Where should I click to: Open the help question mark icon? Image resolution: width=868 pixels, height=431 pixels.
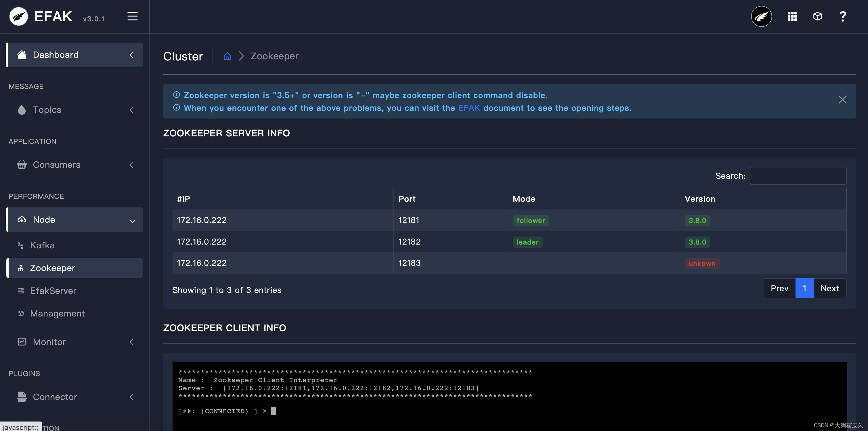click(x=843, y=16)
